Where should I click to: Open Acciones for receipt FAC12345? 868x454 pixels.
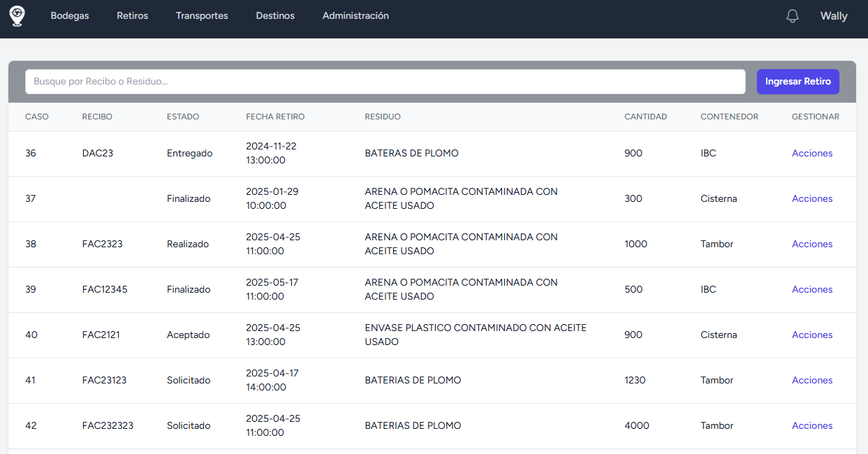tap(811, 290)
